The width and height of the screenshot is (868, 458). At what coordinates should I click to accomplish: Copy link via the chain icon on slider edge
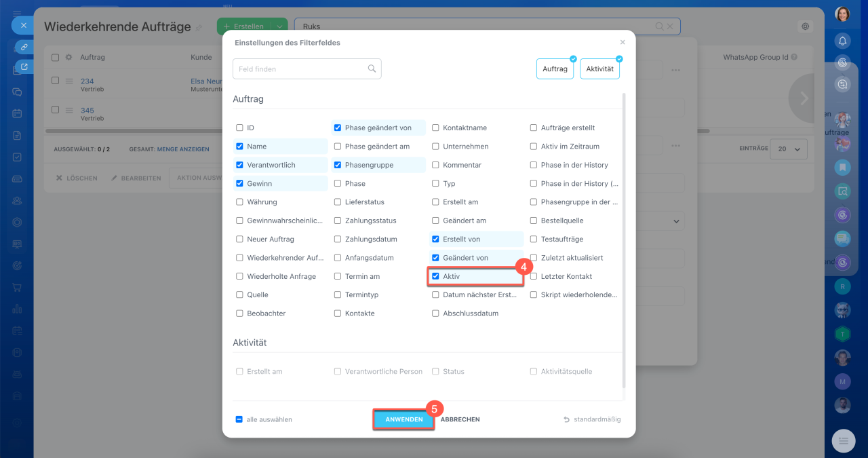tap(24, 47)
